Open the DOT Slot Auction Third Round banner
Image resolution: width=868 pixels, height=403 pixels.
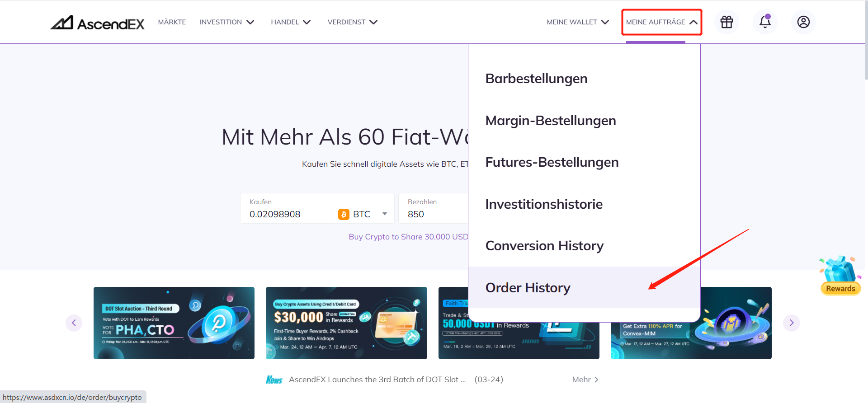[x=174, y=323]
